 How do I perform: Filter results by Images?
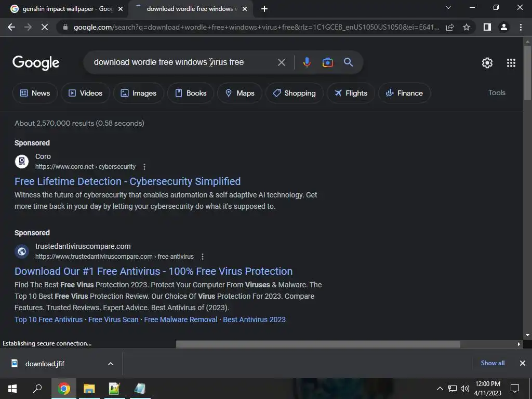[x=138, y=93]
